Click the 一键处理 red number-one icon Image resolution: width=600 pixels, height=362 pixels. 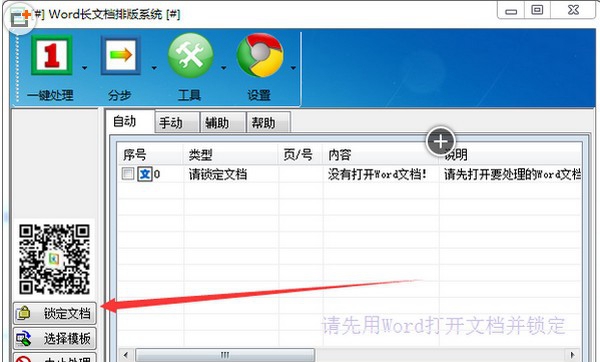click(52, 55)
